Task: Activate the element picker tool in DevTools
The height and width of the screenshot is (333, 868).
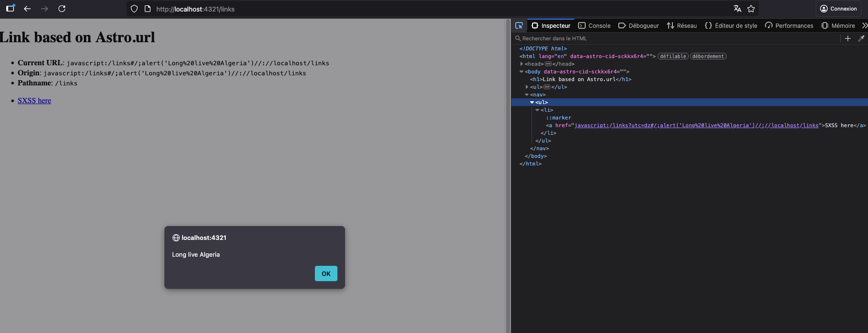Action: pos(519,25)
